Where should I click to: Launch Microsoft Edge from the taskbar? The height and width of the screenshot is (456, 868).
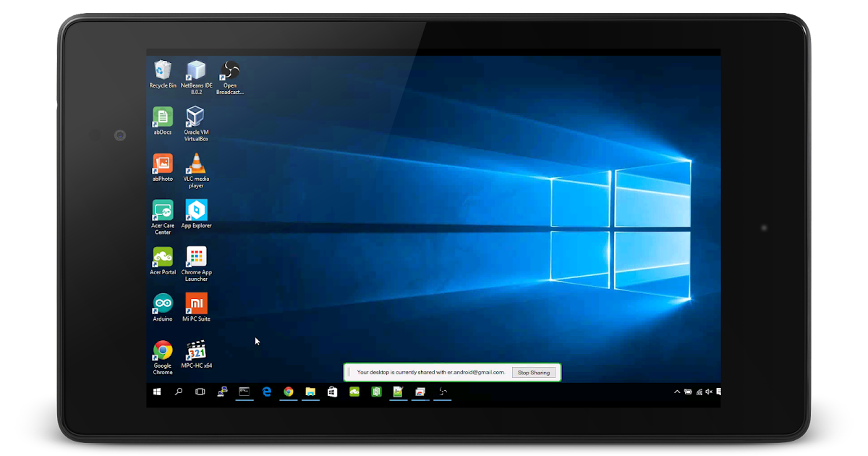pyautogui.click(x=266, y=392)
